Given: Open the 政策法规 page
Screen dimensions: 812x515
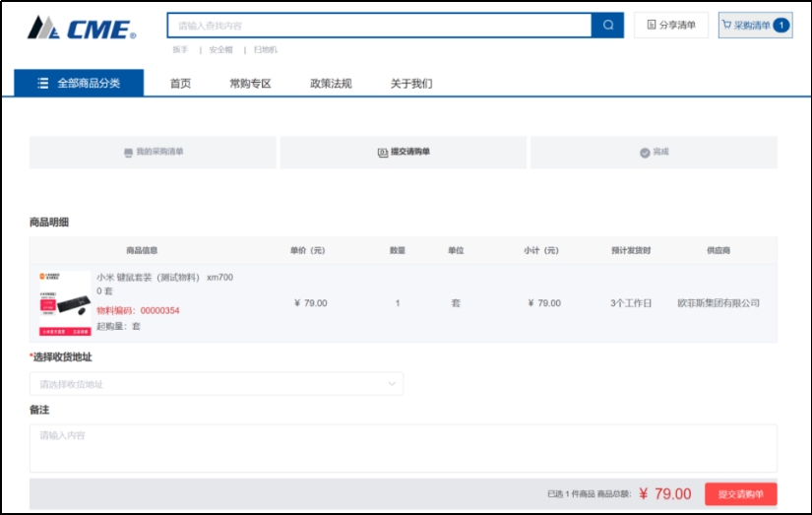Looking at the screenshot, I should (x=331, y=84).
